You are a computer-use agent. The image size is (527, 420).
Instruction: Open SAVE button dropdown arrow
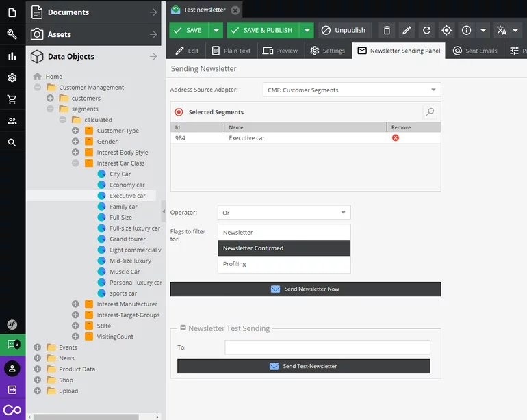click(x=216, y=30)
